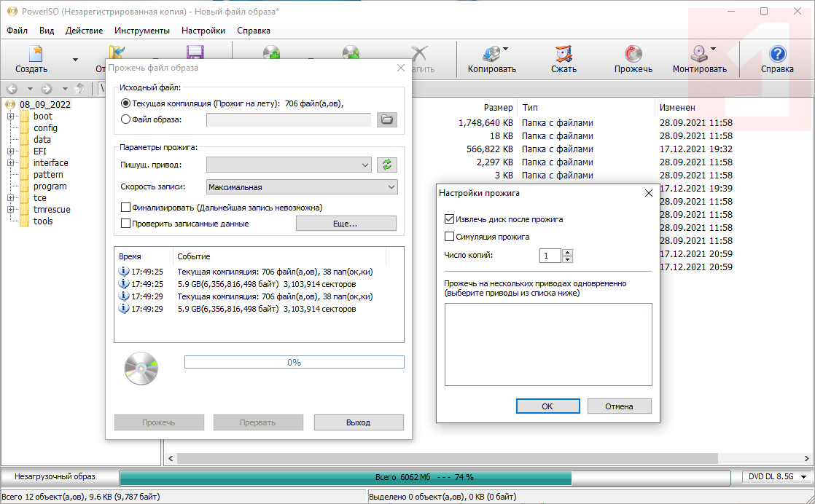Viewport: 815px width, 504px height.
Task: Expand the EFI folder tree node
Action: pyautogui.click(x=10, y=151)
